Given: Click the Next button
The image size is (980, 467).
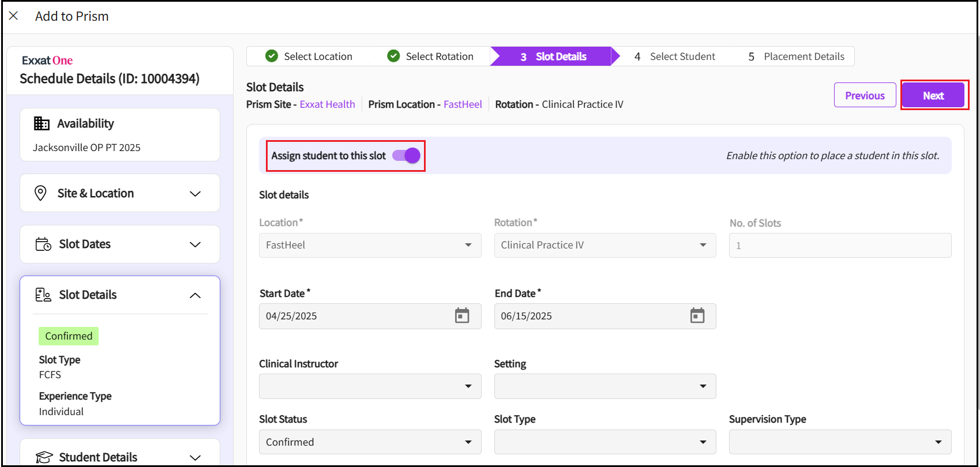Looking at the screenshot, I should [x=933, y=96].
